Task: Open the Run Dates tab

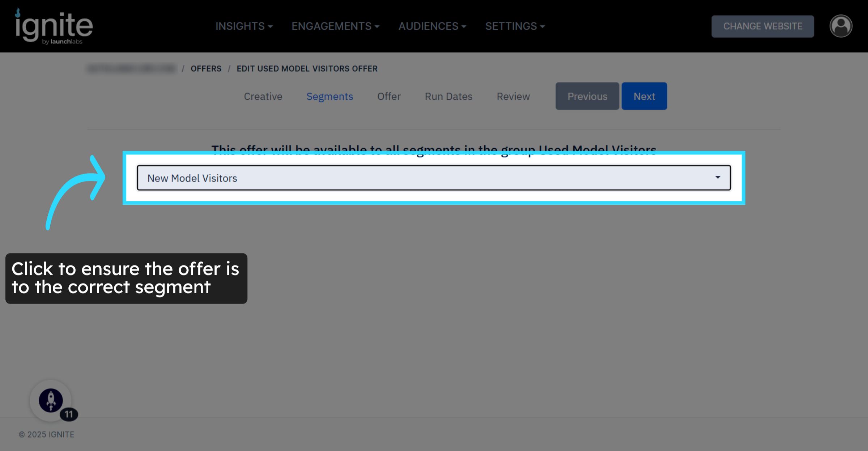Action: 448,97
